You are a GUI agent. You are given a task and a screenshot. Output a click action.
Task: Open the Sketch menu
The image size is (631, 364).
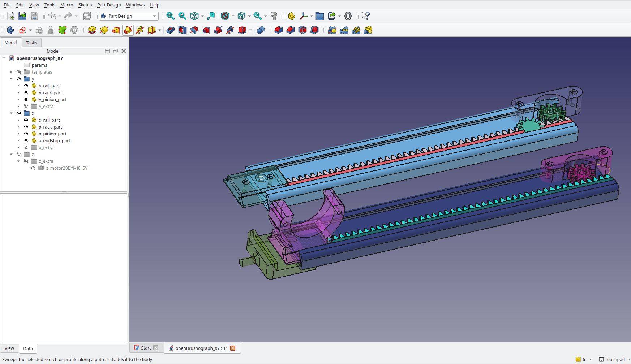(85, 5)
